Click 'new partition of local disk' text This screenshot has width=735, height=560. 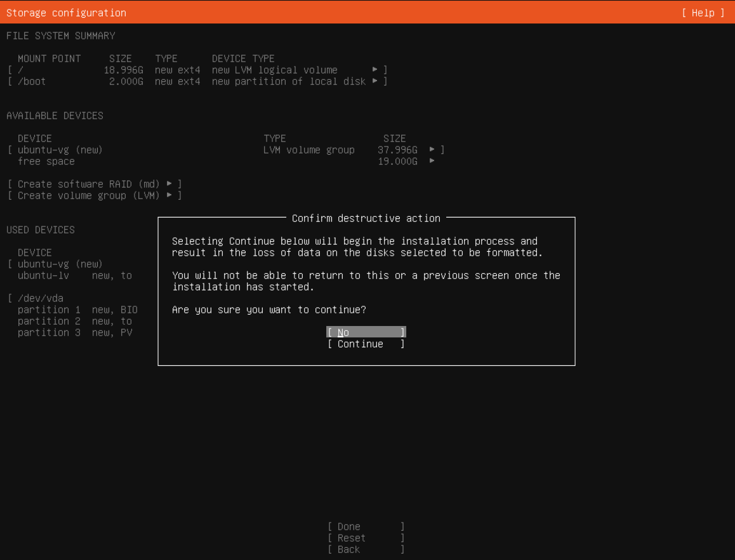tap(288, 81)
